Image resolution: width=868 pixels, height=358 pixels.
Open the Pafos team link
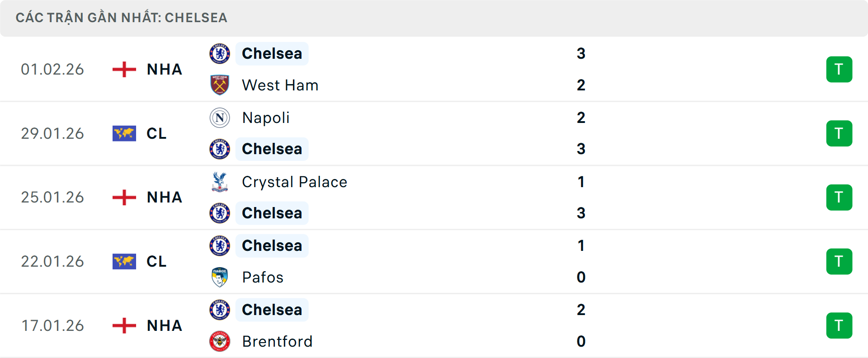tap(263, 277)
